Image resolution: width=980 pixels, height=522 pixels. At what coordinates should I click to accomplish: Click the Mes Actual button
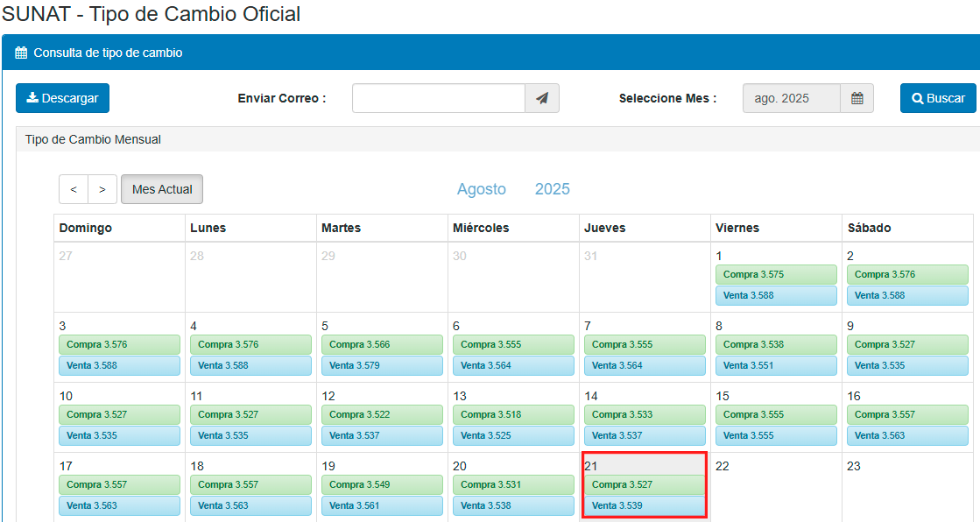(162, 189)
